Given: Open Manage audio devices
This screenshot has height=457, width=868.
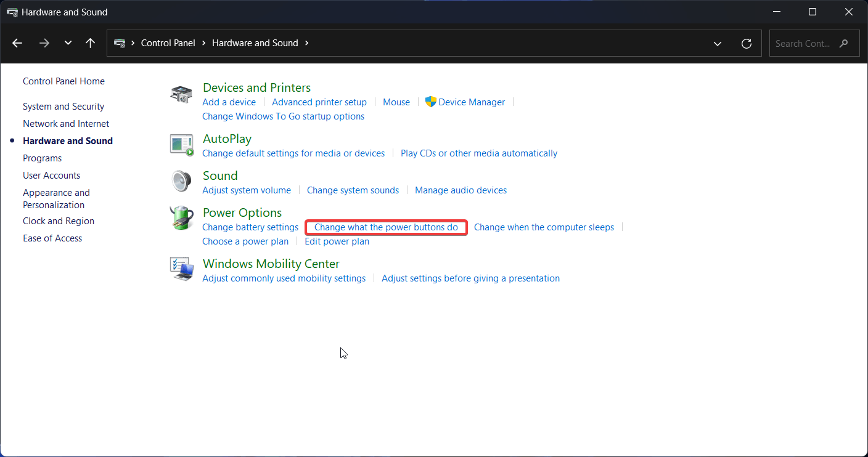Looking at the screenshot, I should click(461, 190).
